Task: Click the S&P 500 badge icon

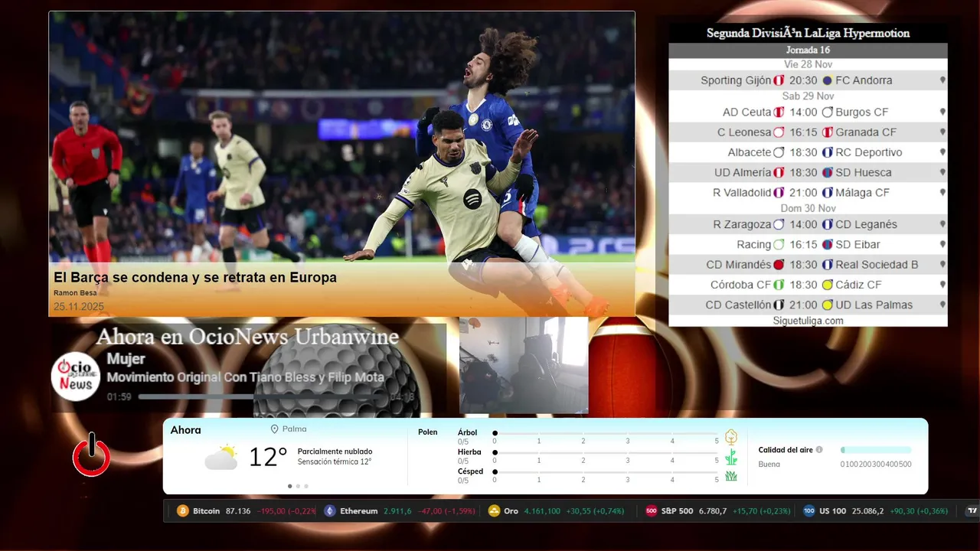Action: [652, 511]
